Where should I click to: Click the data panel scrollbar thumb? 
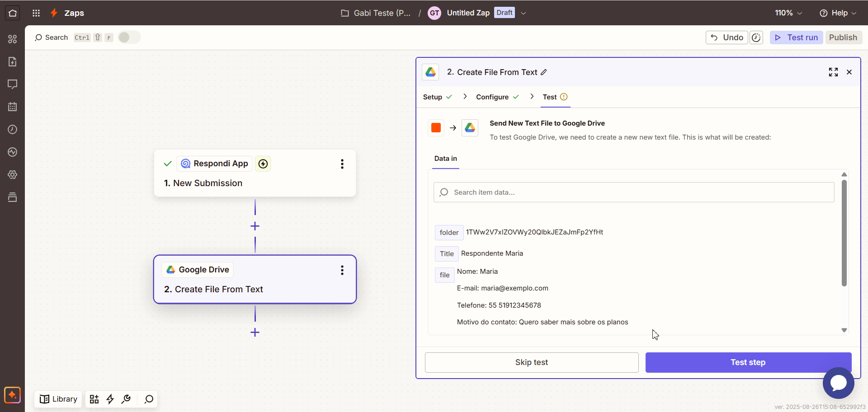coord(844,233)
